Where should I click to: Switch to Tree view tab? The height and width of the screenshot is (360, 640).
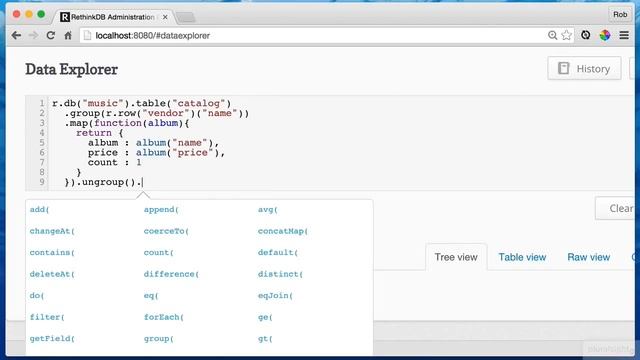click(456, 257)
